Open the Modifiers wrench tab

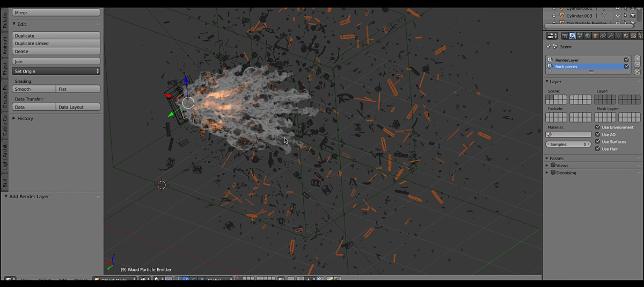(611, 36)
